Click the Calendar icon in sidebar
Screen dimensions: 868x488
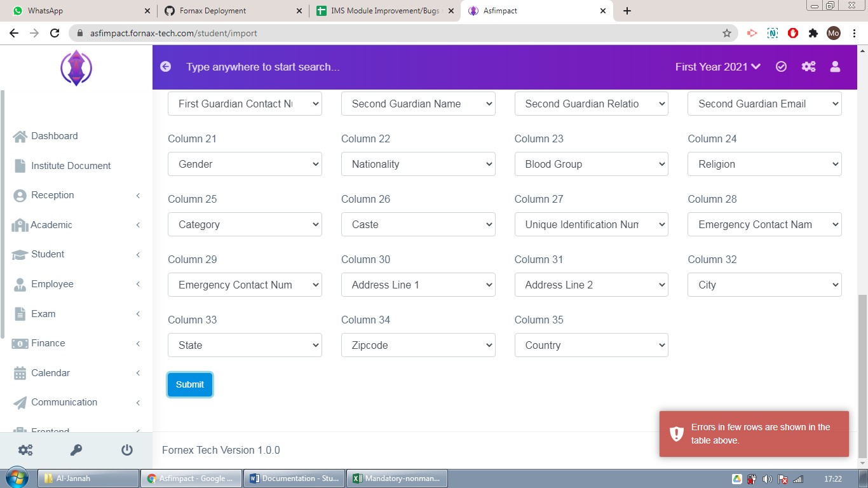pos(20,373)
